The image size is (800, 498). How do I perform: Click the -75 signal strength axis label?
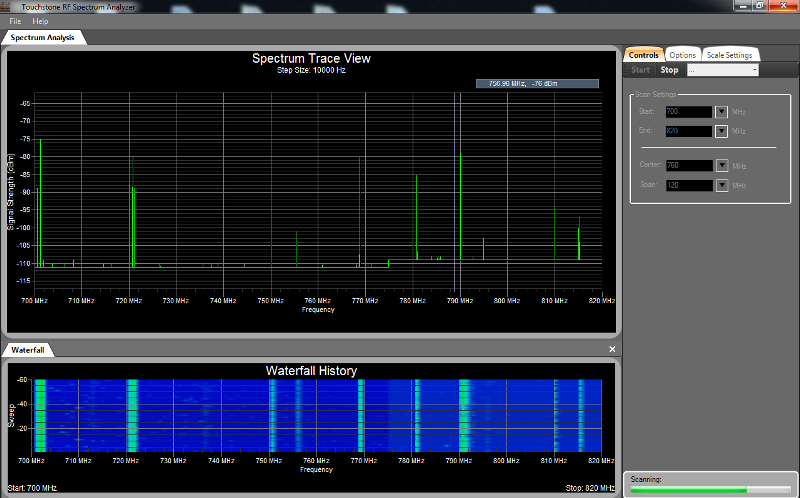click(x=25, y=139)
